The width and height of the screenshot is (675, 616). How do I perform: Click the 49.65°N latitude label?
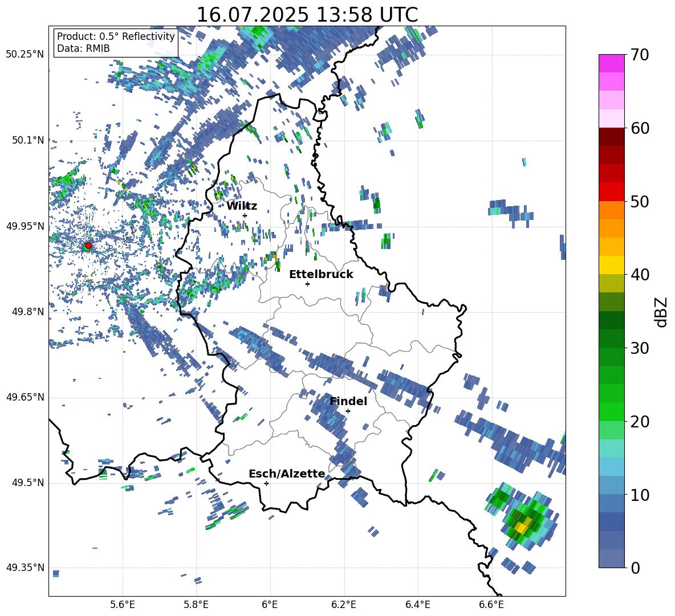[x=25, y=397]
